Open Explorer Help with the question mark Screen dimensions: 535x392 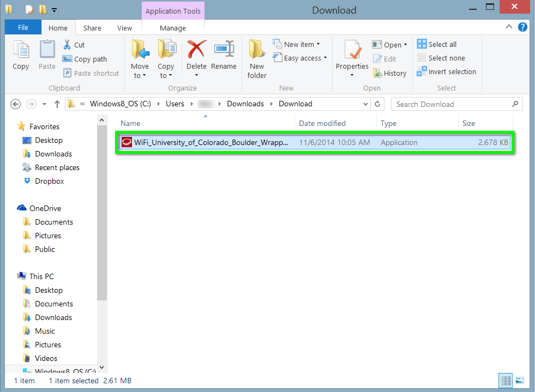[x=522, y=27]
